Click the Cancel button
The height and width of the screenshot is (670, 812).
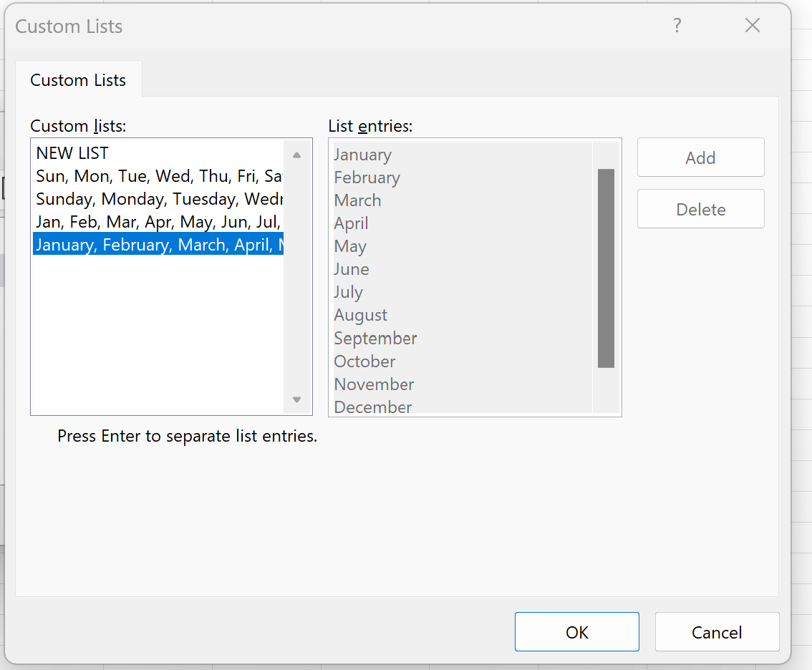tap(717, 631)
